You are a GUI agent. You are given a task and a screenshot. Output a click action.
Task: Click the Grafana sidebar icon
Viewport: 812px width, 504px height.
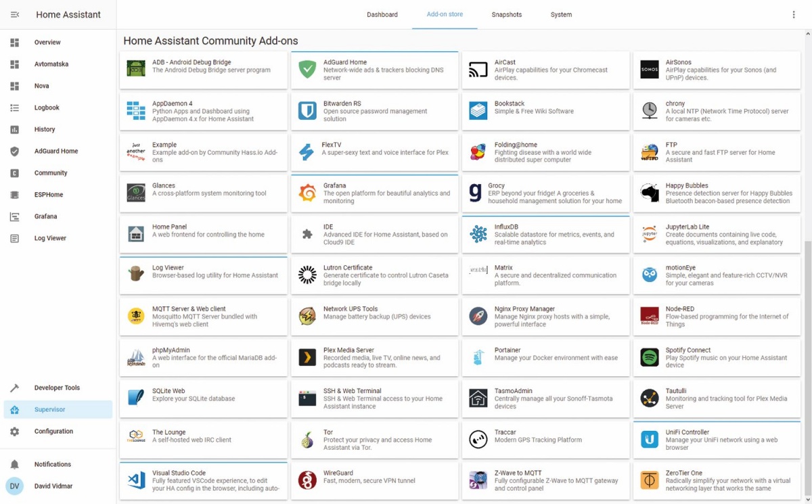coord(15,216)
